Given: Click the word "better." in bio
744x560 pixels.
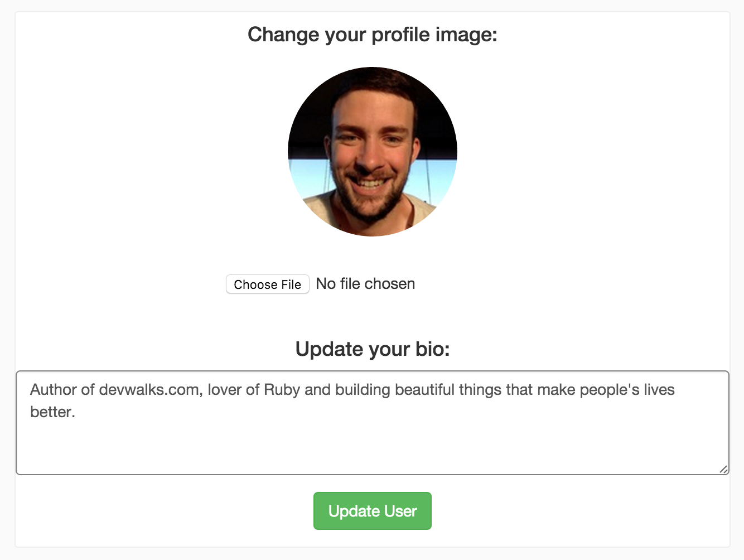Looking at the screenshot, I should tap(52, 412).
